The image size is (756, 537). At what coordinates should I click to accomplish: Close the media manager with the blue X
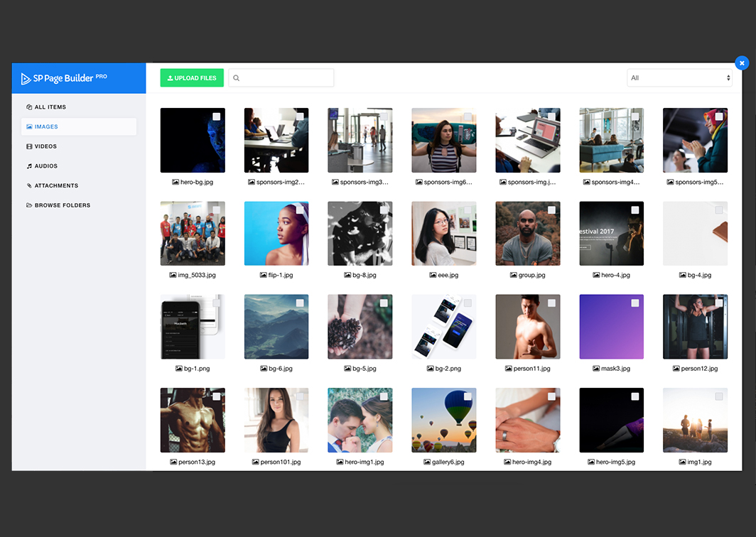(x=742, y=63)
